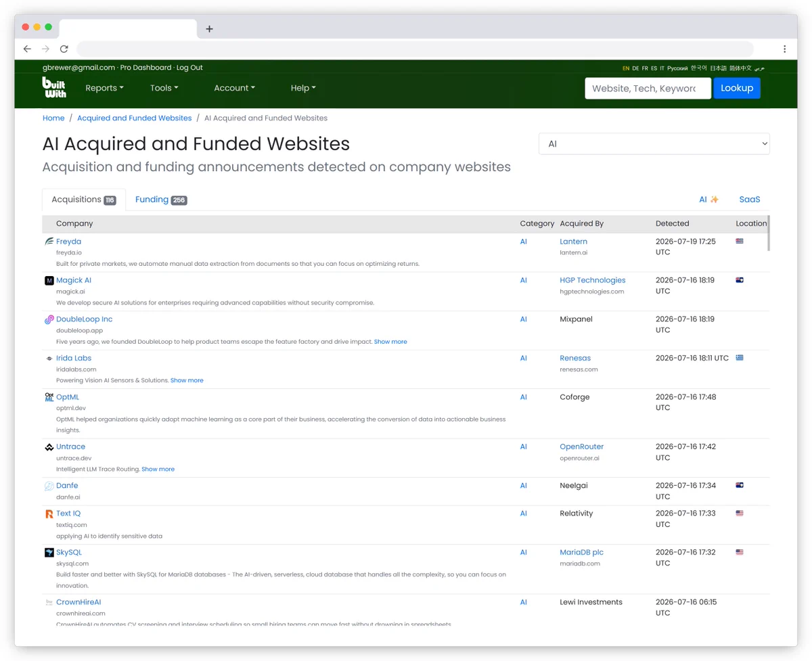Click the Freyda company logo icon
The height and width of the screenshot is (661, 812).
click(49, 242)
